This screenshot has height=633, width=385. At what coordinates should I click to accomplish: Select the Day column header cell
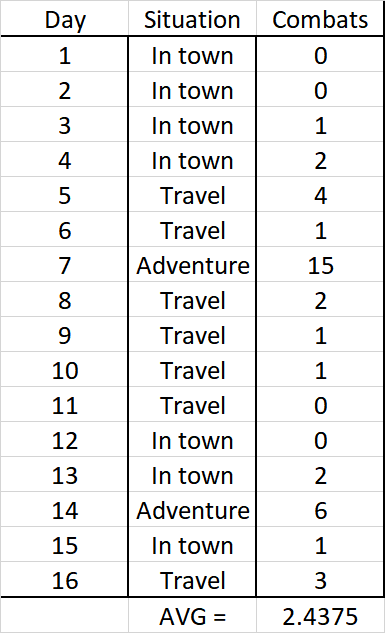(x=65, y=19)
